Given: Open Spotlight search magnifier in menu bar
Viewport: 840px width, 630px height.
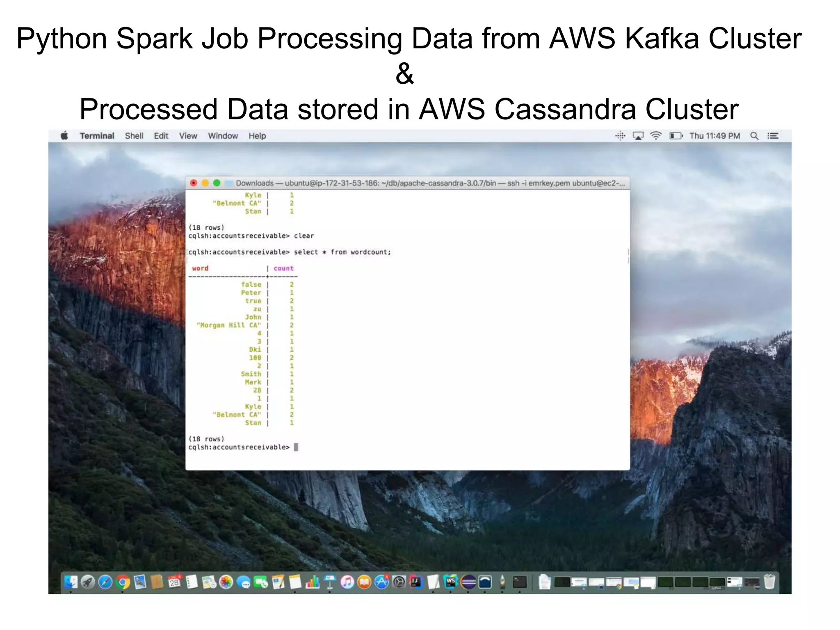Looking at the screenshot, I should [x=754, y=136].
